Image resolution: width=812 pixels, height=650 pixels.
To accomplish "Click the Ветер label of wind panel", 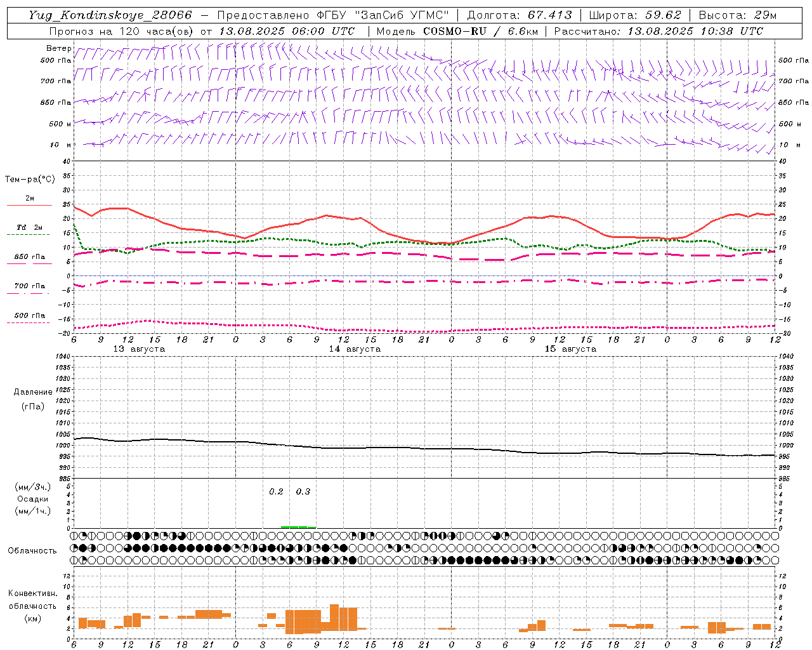I will 58,48.
